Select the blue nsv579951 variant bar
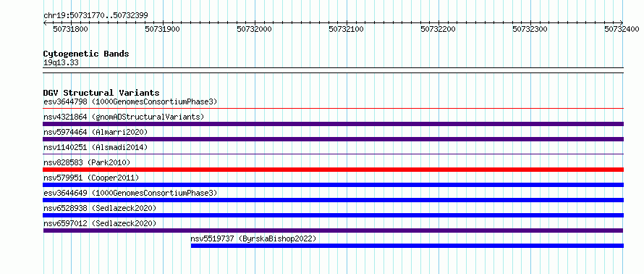The height and width of the screenshot is (274, 644). 334,185
